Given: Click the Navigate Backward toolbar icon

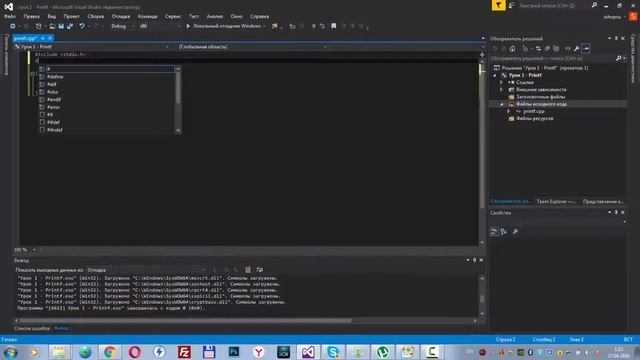Looking at the screenshot, I should (13, 26).
